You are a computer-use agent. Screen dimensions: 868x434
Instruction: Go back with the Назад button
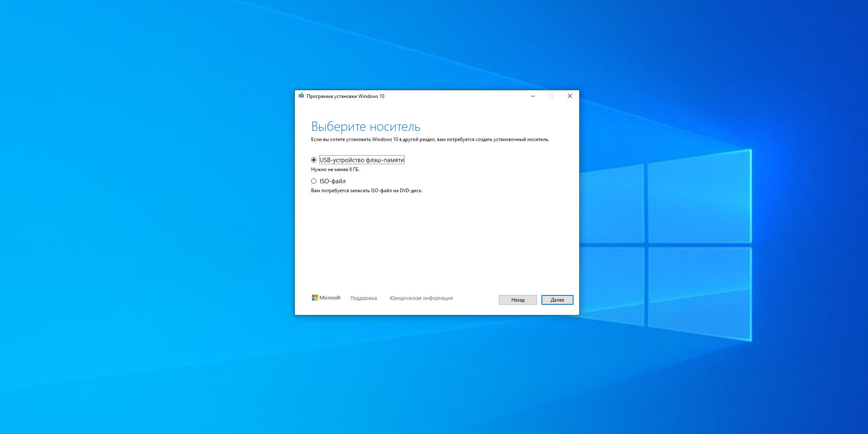coord(518,300)
